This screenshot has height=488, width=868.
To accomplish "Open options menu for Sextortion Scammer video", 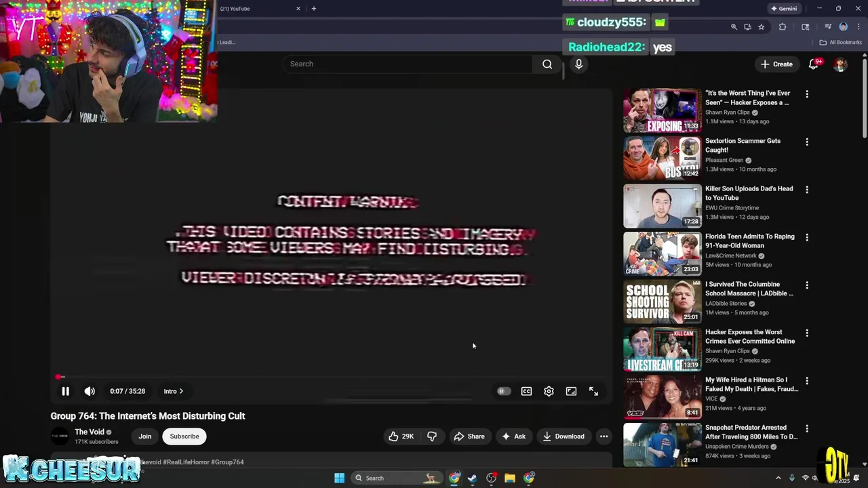I will point(807,142).
